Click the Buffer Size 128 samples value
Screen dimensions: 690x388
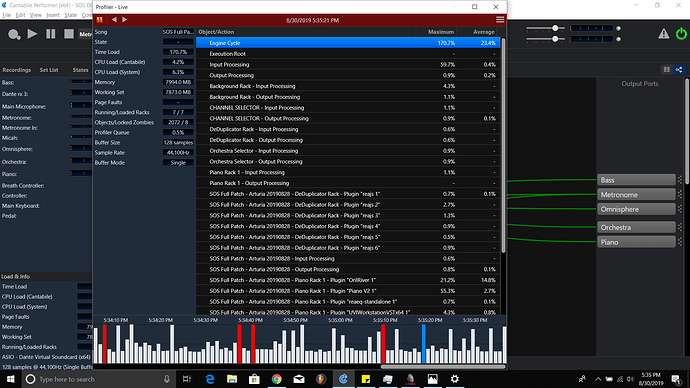(178, 143)
